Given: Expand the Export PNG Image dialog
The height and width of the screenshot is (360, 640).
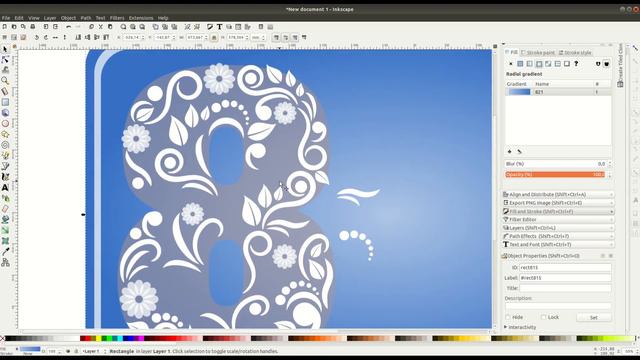Looking at the screenshot, I should pyautogui.click(x=558, y=203).
